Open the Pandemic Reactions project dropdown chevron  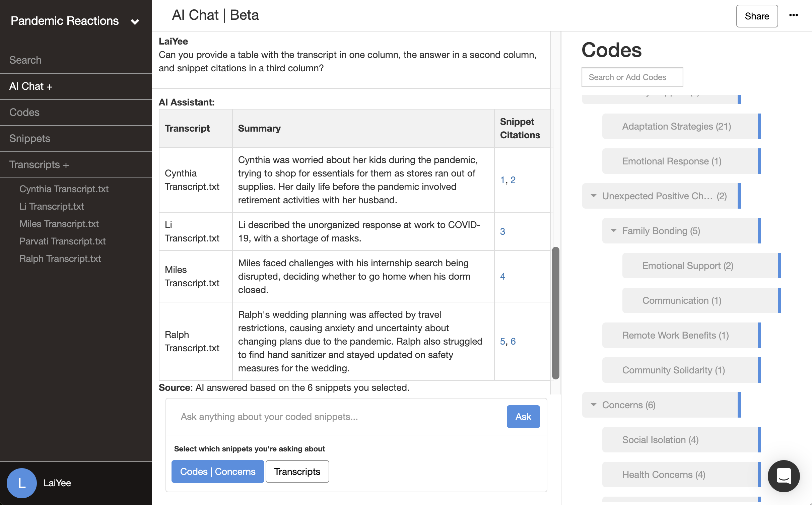pyautogui.click(x=135, y=22)
